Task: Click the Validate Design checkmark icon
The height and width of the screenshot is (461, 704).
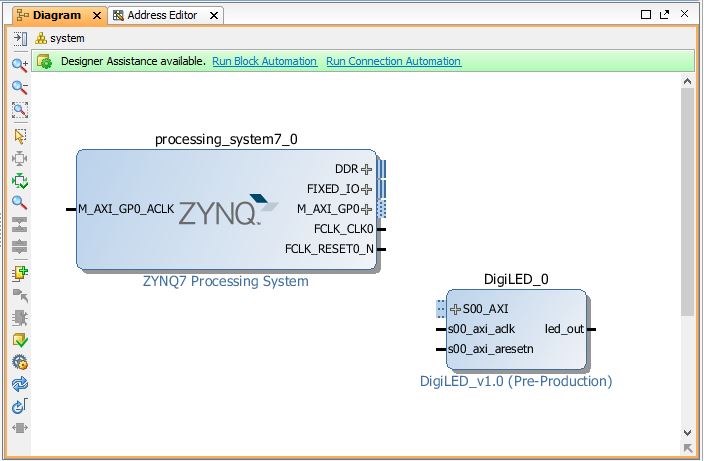Action: tap(20, 340)
